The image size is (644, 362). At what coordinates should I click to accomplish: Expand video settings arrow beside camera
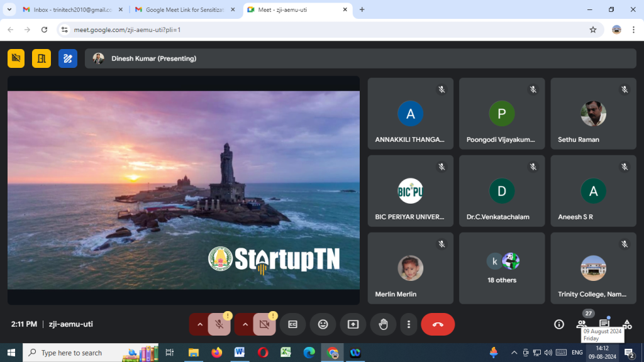point(245,324)
